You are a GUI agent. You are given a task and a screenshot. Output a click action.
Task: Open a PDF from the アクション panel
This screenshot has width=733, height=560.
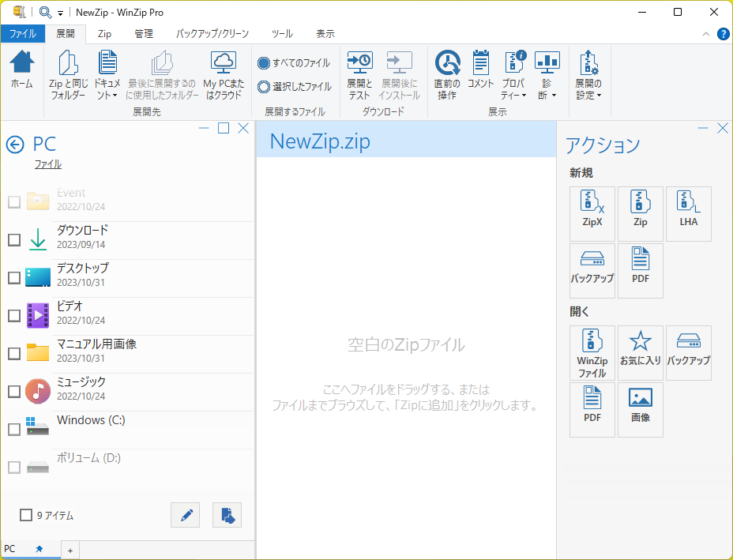(592, 409)
